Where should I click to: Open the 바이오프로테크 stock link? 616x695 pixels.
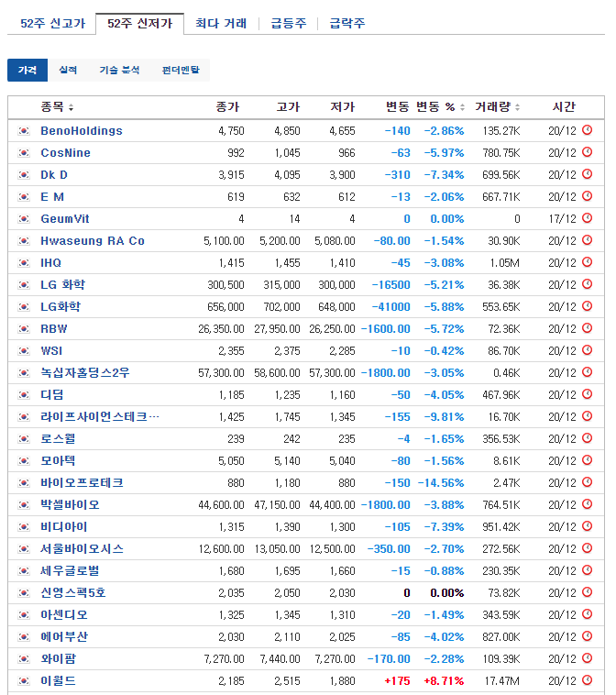(82, 482)
